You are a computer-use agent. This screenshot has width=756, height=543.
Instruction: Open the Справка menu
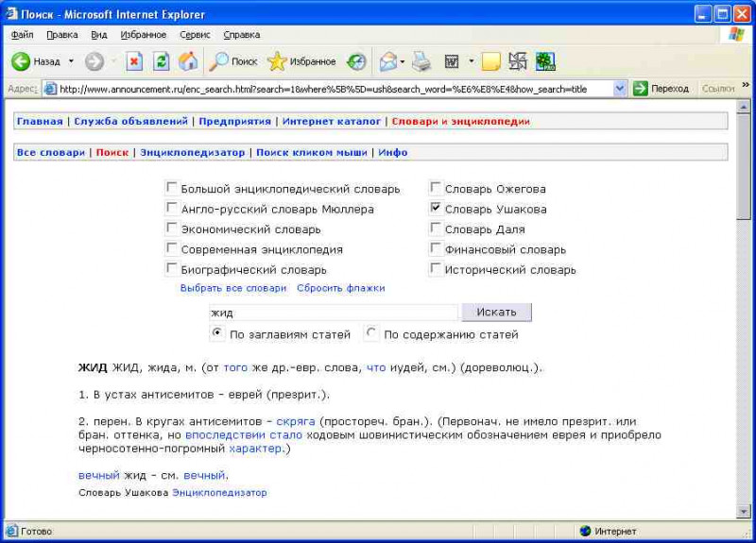[242, 35]
